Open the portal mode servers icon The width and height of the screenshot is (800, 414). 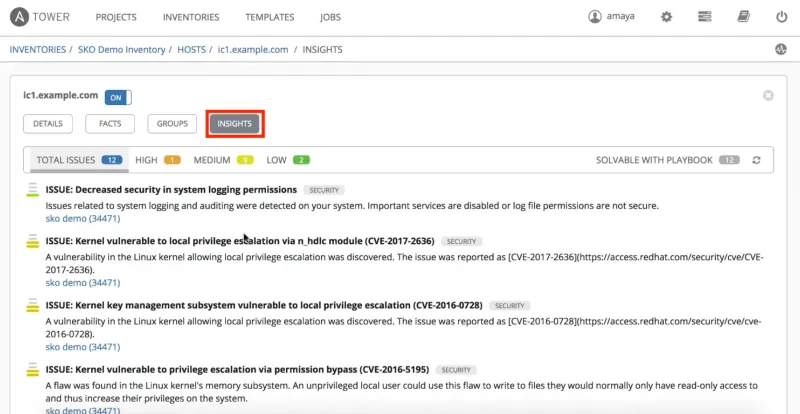point(705,17)
